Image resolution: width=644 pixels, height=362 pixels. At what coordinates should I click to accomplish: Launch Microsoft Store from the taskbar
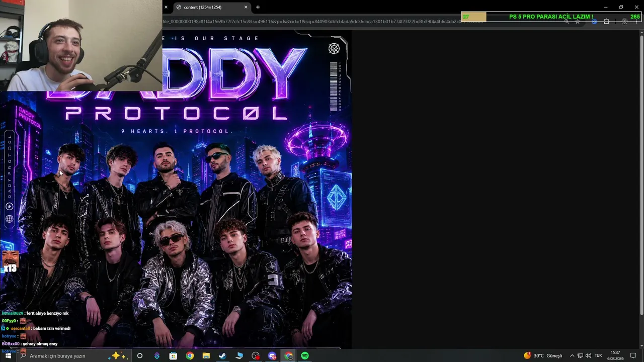[x=173, y=355]
